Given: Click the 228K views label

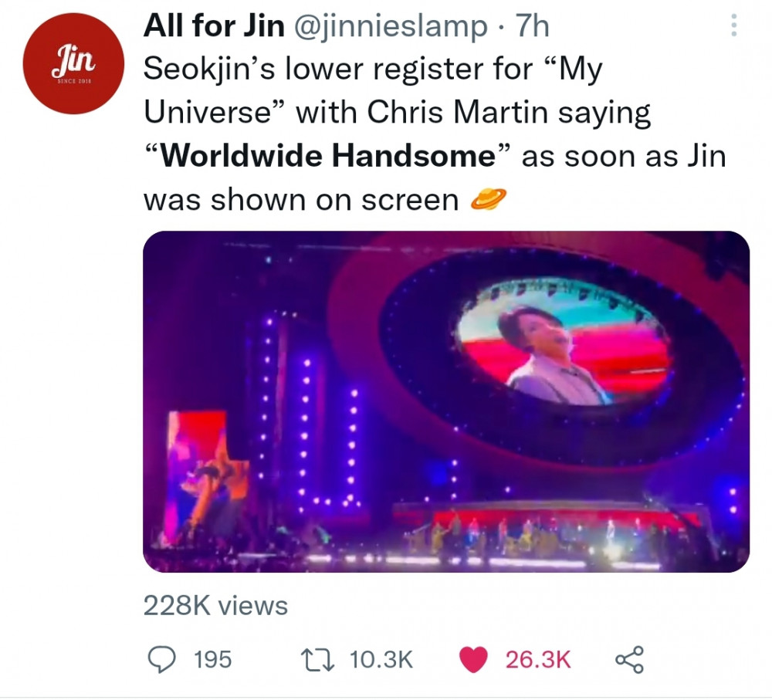Looking at the screenshot, I should (215, 606).
